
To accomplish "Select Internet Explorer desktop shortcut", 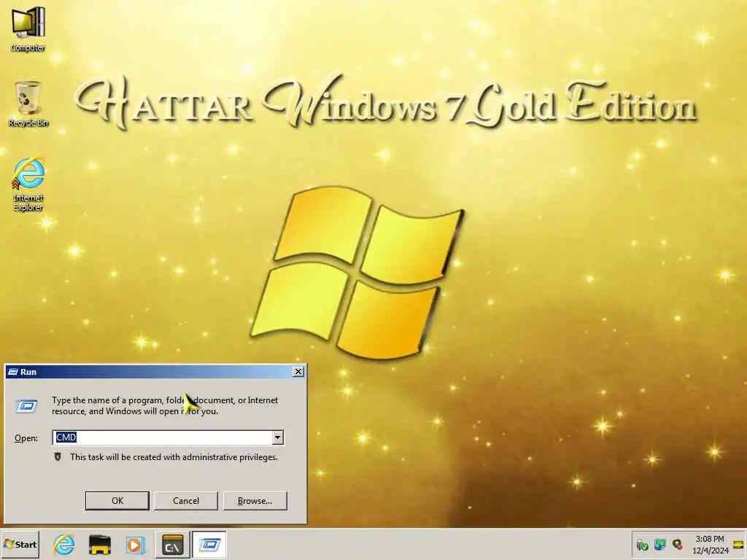I will click(28, 184).
